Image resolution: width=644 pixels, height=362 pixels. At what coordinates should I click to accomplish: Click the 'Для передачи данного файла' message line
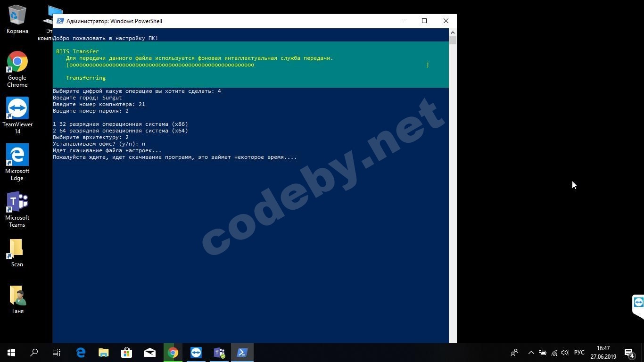click(x=199, y=58)
